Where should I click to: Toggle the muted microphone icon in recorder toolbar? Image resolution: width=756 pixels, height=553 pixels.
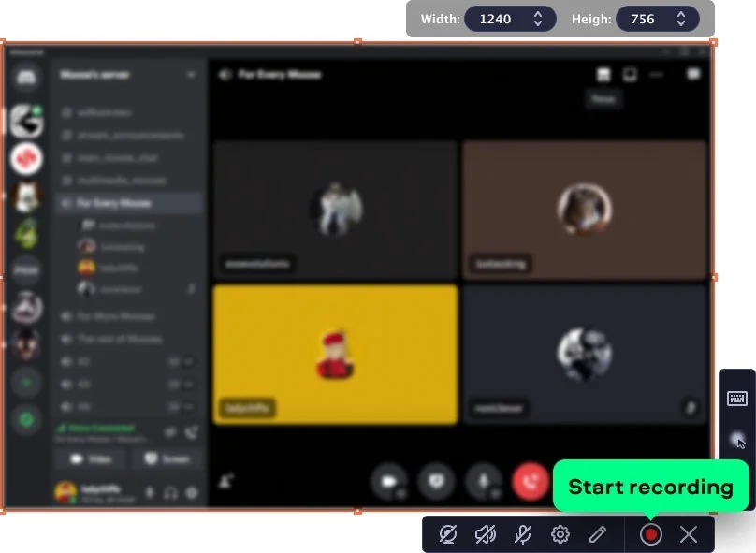tap(522, 534)
